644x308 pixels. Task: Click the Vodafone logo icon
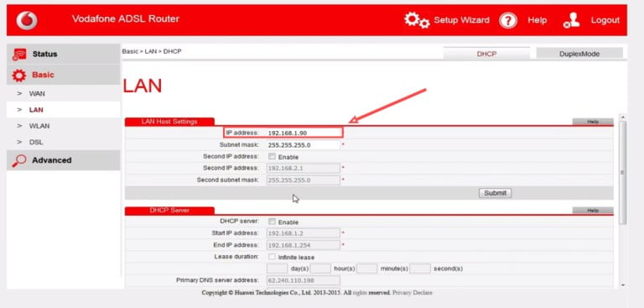[27, 20]
